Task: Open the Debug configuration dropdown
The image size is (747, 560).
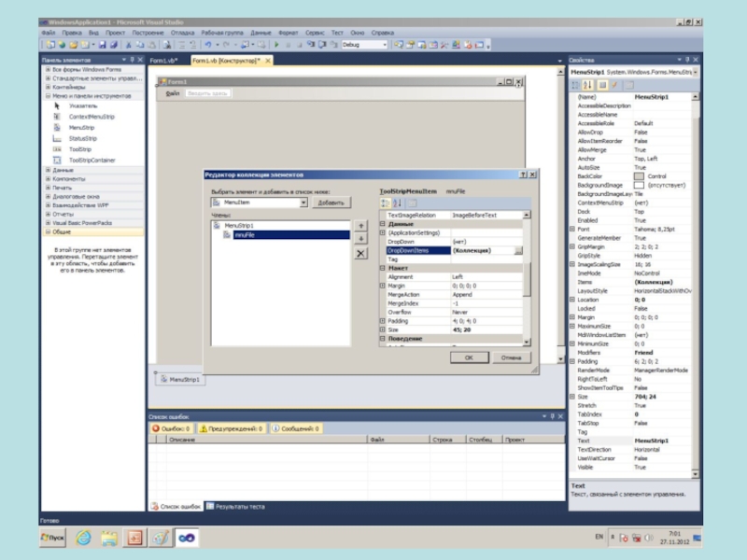Action: (383, 44)
